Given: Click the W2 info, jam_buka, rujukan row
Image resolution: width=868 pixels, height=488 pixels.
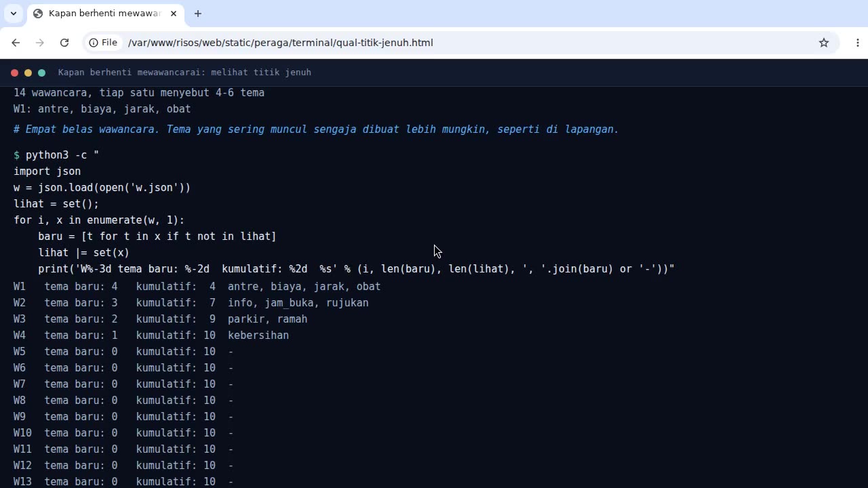Looking at the screenshot, I should (191, 303).
